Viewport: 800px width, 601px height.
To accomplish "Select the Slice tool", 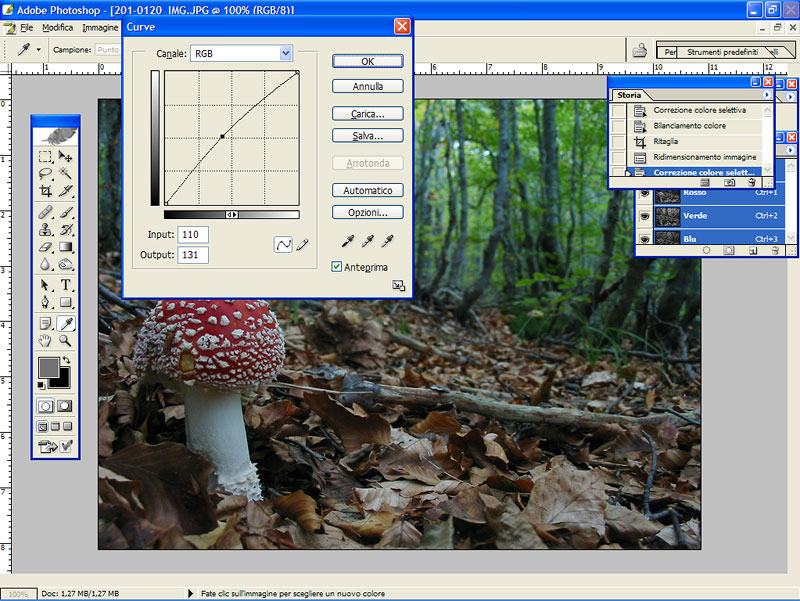I will click(x=65, y=191).
